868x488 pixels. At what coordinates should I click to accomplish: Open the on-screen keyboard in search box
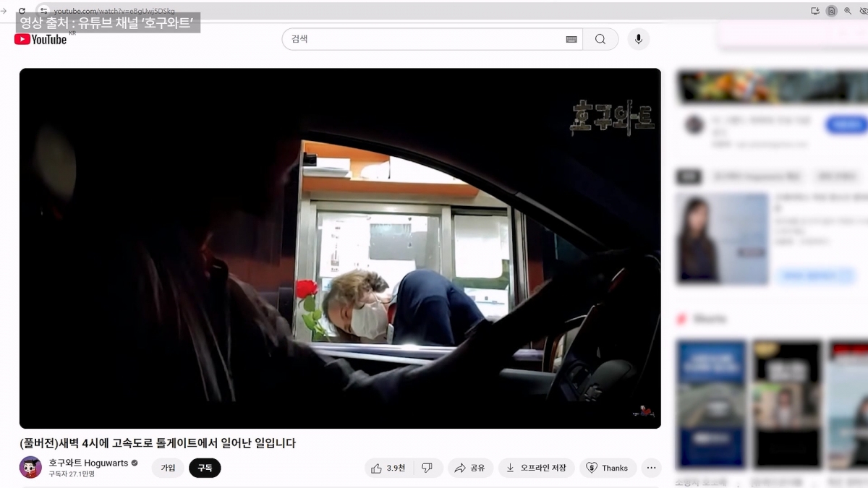pyautogui.click(x=571, y=39)
